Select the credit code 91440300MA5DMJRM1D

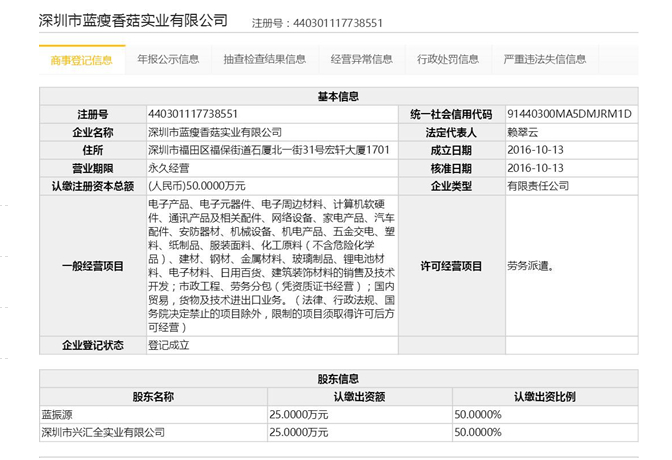[569, 114]
